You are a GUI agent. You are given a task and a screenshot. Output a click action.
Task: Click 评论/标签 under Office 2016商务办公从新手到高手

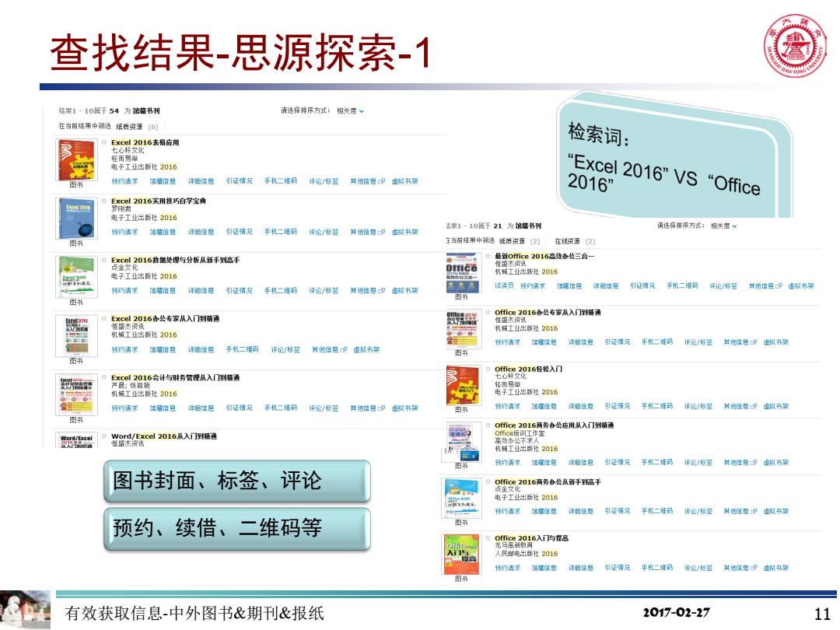[698, 511]
